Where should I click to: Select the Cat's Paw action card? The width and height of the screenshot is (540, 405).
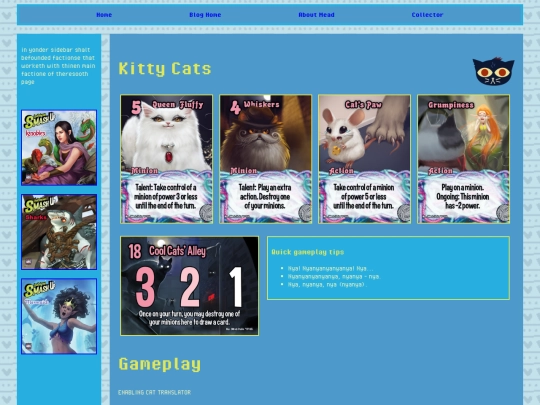[x=364, y=159]
